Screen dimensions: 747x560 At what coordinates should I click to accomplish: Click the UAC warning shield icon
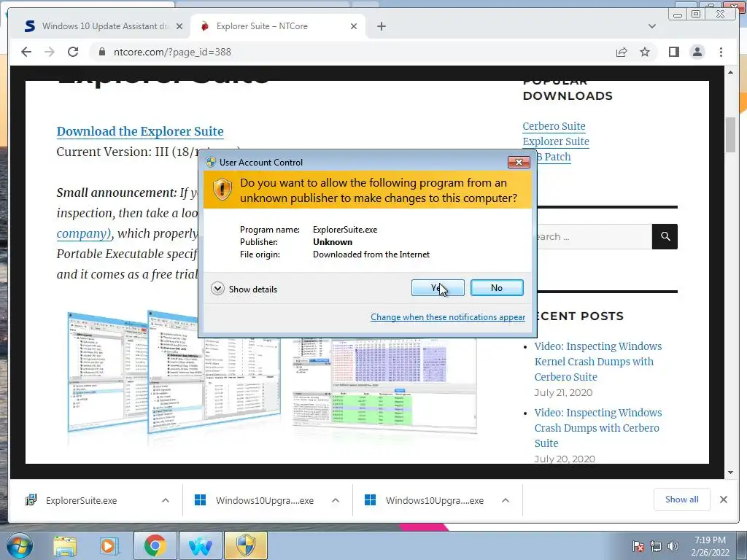point(222,189)
